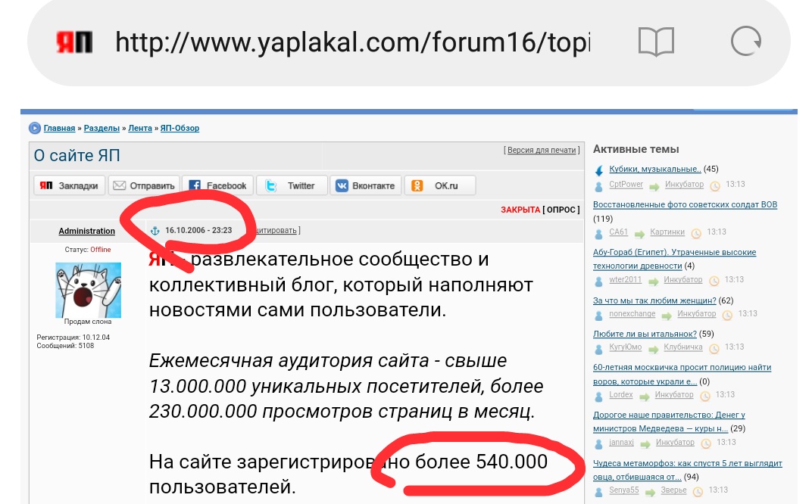Click user icon beside CptPower
Image resolution: width=812 pixels, height=504 pixels.
point(598,186)
